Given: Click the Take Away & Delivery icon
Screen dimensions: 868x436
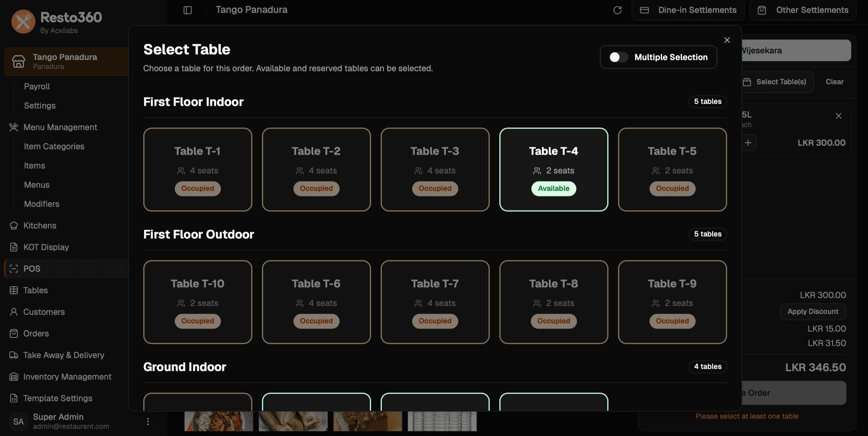Looking at the screenshot, I should (14, 355).
